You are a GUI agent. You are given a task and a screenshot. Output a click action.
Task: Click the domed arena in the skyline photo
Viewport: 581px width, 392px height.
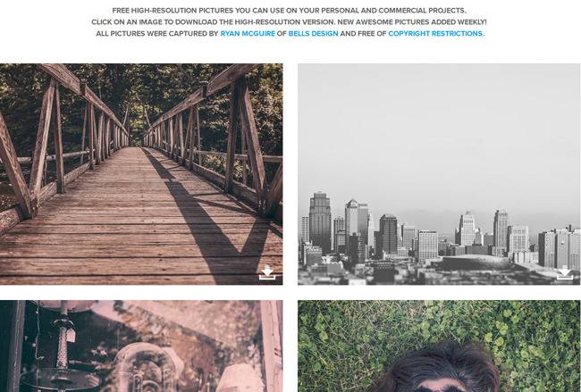(476, 263)
